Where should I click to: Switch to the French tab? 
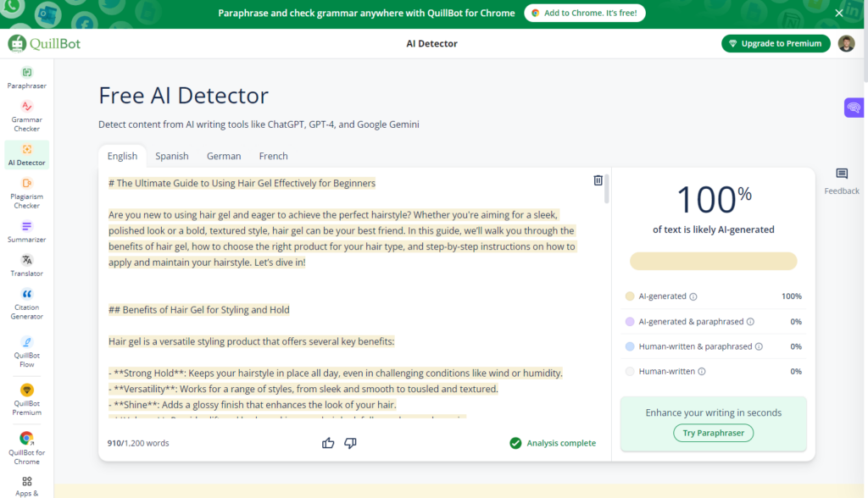[274, 156]
